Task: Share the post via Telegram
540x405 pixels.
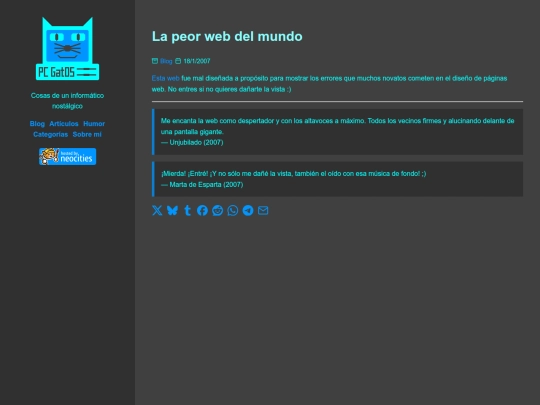Action: tap(248, 210)
